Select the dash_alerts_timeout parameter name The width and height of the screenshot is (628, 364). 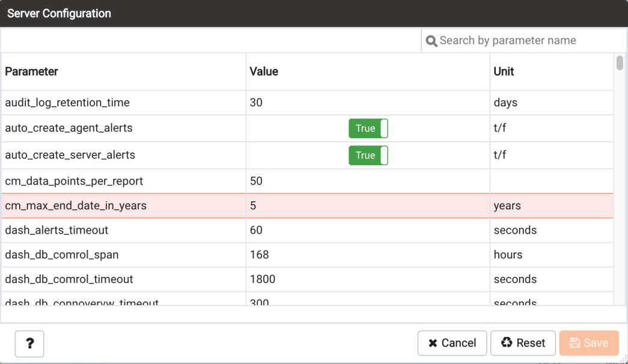pos(56,230)
